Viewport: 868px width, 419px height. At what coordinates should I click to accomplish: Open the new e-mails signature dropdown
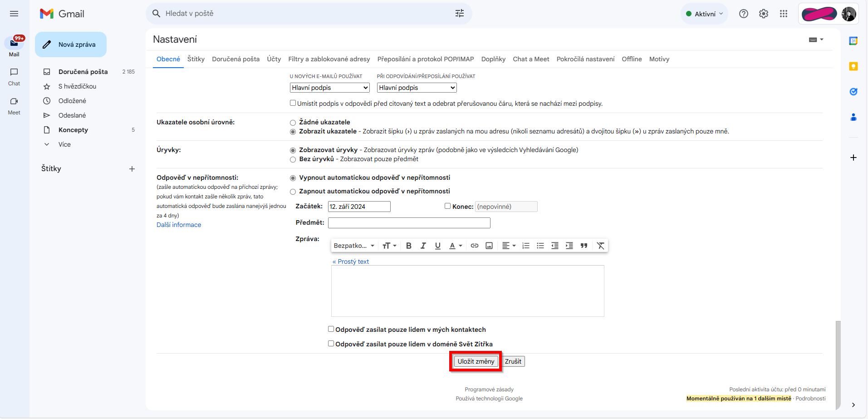point(330,88)
